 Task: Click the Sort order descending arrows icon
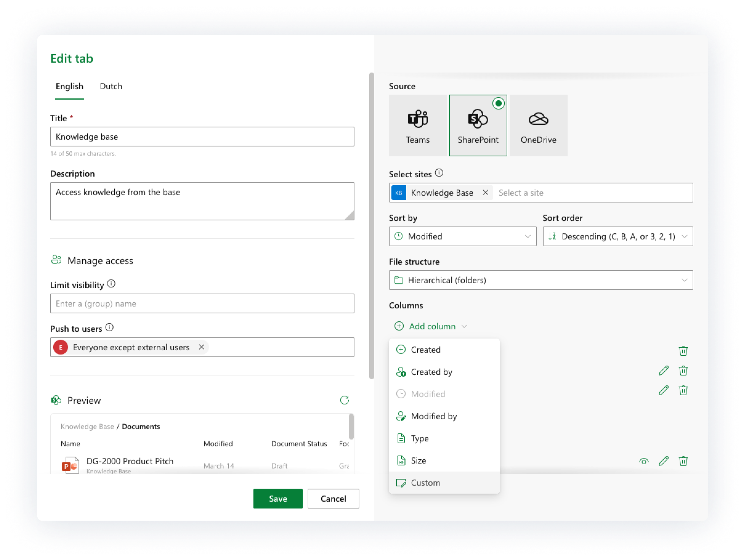click(x=552, y=236)
